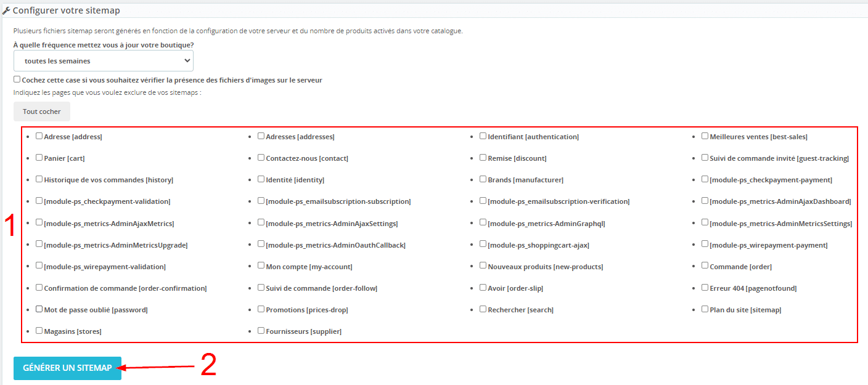Click the Tout cocher button
The height and width of the screenshot is (385, 868).
pos(42,111)
